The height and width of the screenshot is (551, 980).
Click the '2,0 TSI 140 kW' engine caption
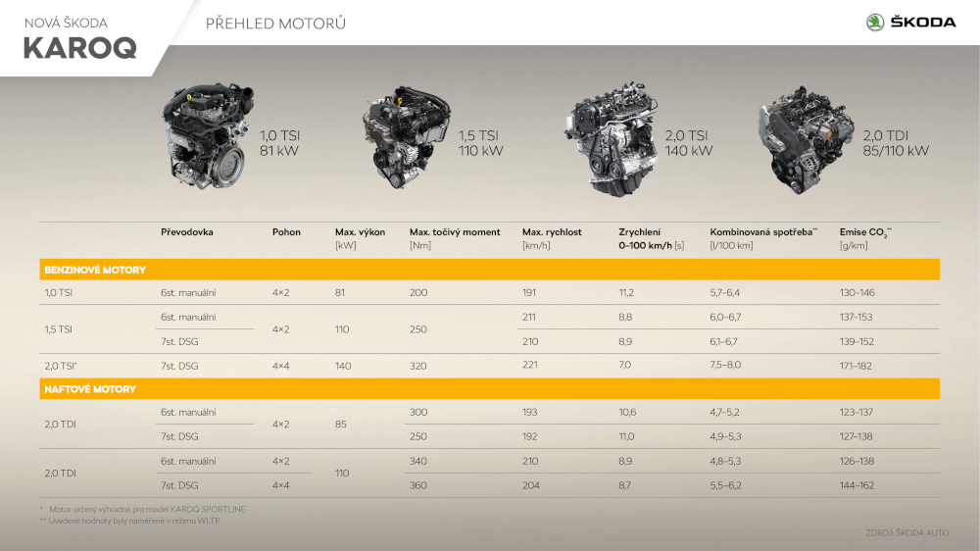[x=688, y=143]
